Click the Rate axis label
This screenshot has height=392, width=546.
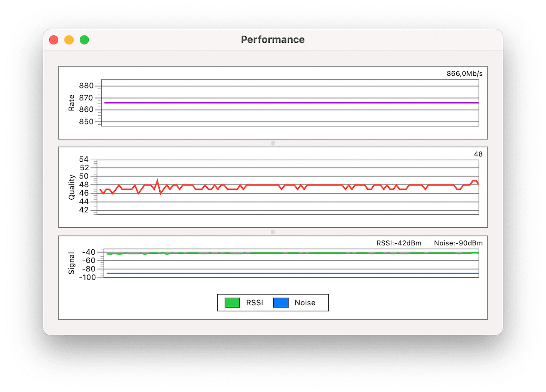(72, 103)
